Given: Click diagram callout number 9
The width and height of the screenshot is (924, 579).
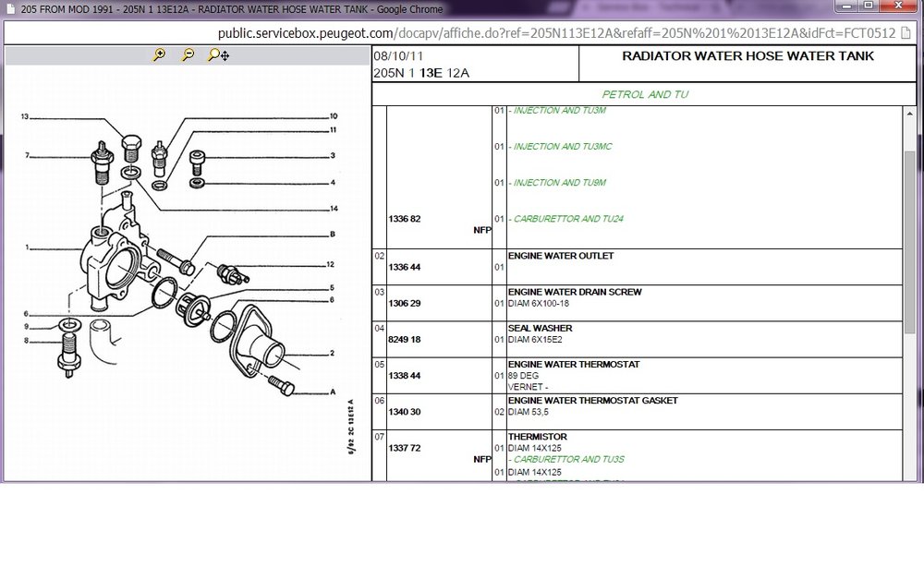Looking at the screenshot, I should point(27,326).
